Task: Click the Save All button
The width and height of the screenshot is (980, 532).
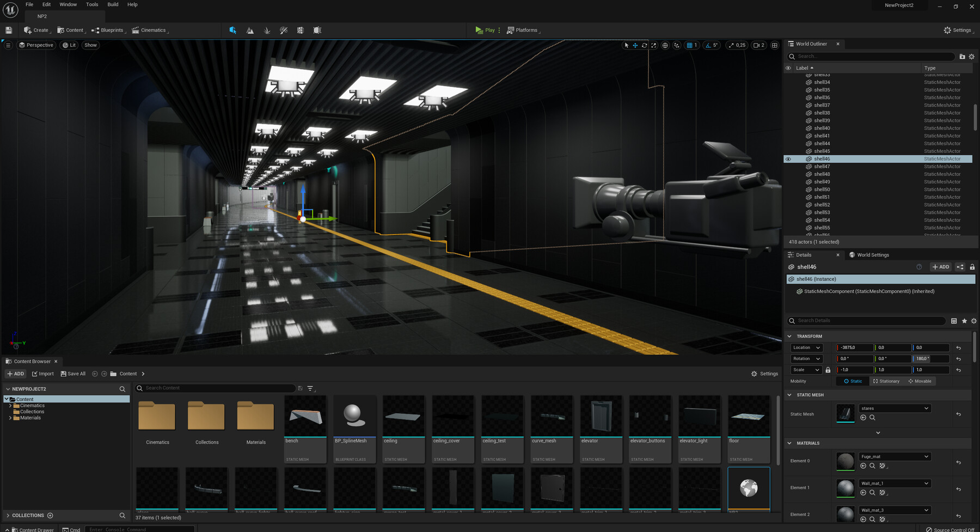Action: click(x=73, y=374)
